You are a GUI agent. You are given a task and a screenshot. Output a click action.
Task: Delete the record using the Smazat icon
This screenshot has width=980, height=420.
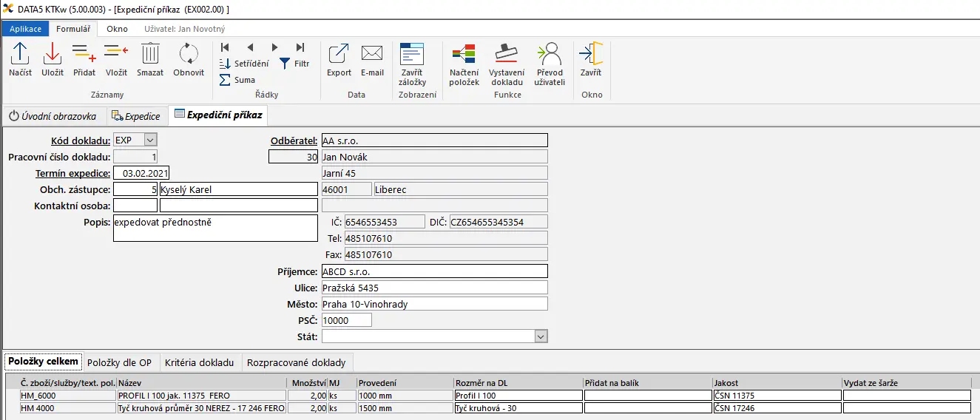point(150,59)
